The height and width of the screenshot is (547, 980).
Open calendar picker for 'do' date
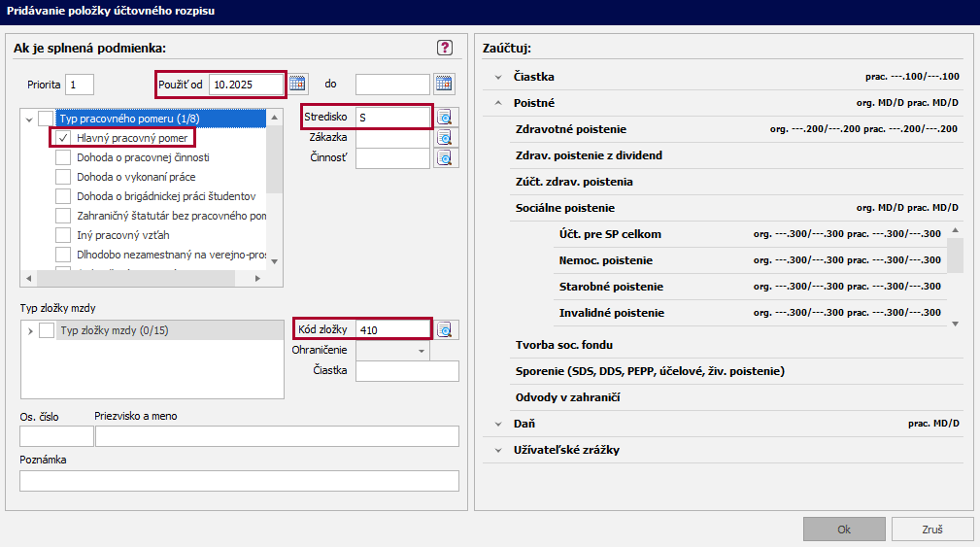[x=444, y=84]
